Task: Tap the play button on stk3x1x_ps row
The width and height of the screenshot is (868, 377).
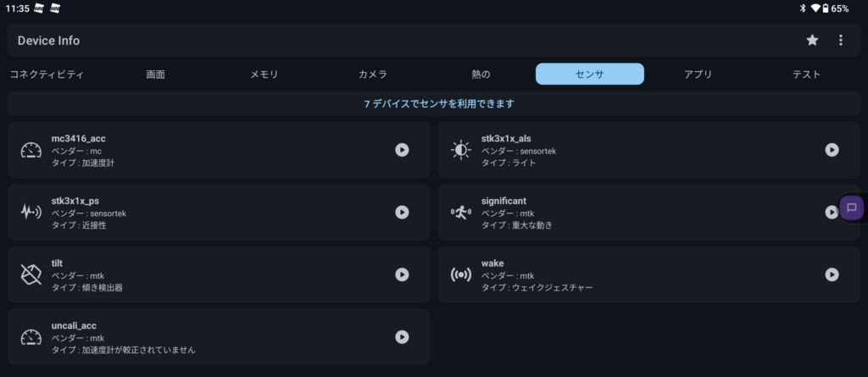Action: pos(402,212)
